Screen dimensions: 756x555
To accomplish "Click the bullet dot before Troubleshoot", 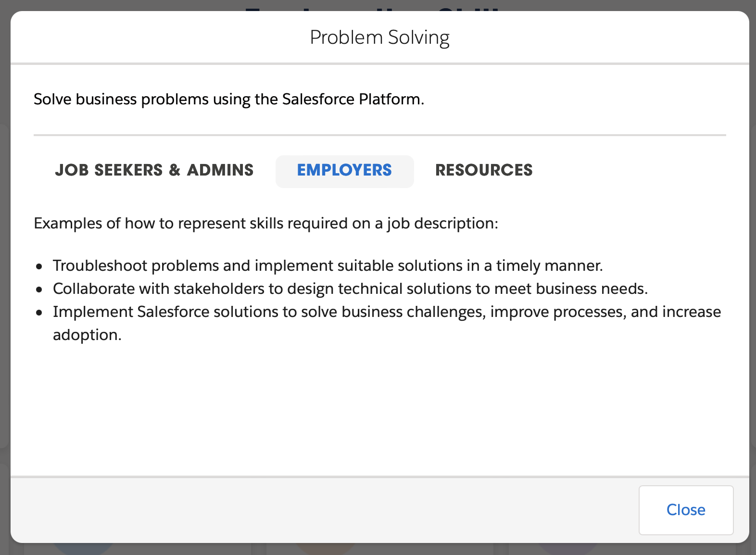I will (x=39, y=266).
